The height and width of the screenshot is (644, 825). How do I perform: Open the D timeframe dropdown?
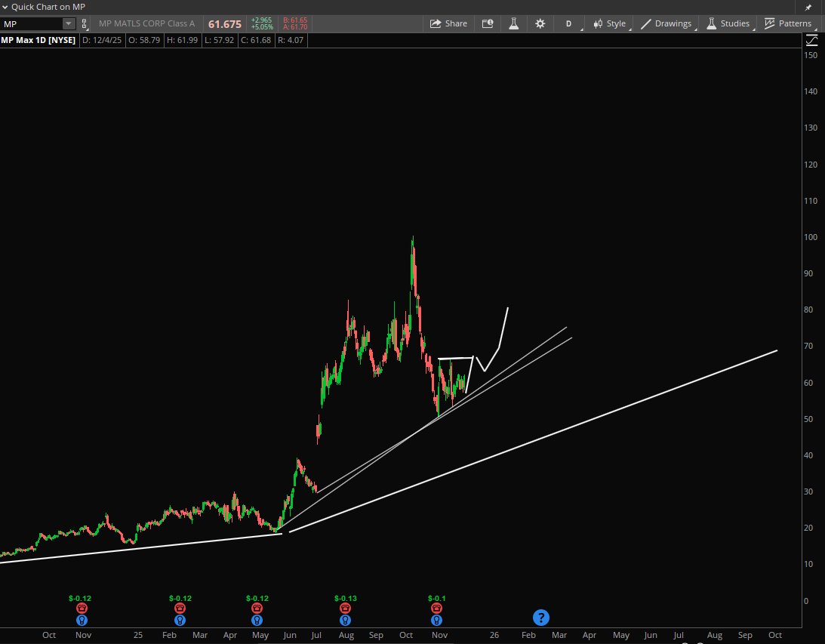[571, 23]
